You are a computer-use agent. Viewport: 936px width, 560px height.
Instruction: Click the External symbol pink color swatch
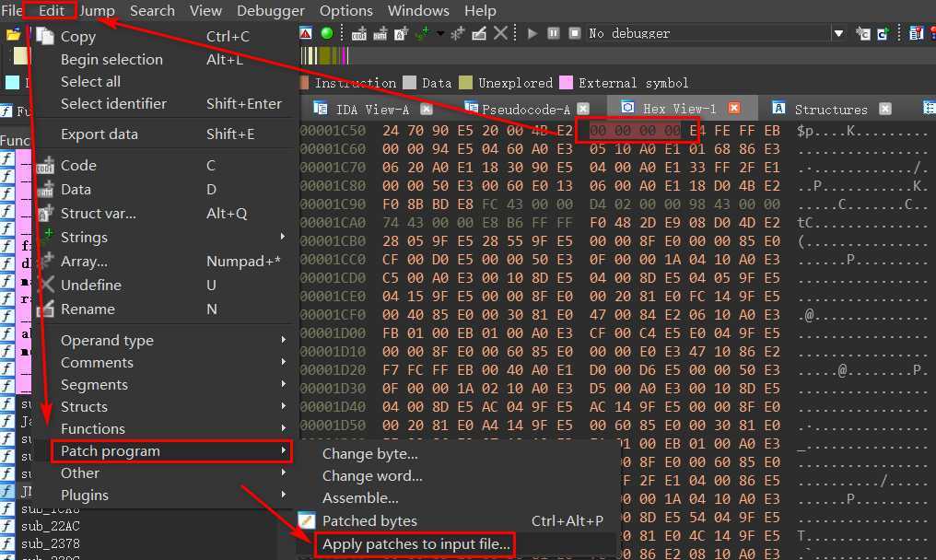(566, 82)
